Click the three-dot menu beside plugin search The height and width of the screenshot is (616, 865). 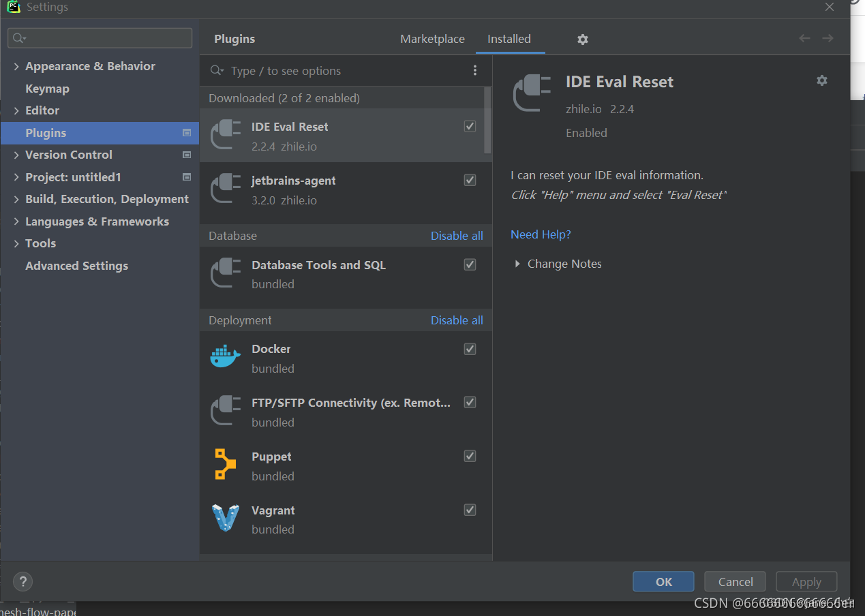click(x=475, y=70)
